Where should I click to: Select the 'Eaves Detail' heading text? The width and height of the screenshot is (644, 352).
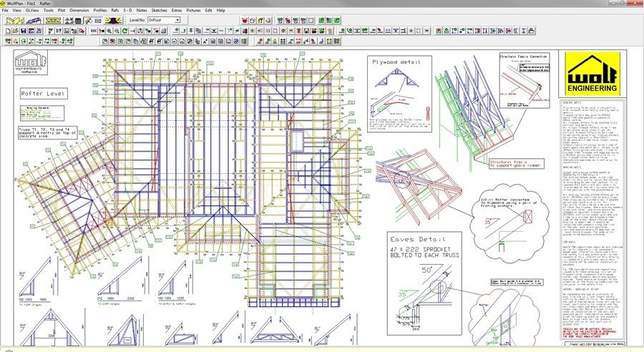(418, 239)
